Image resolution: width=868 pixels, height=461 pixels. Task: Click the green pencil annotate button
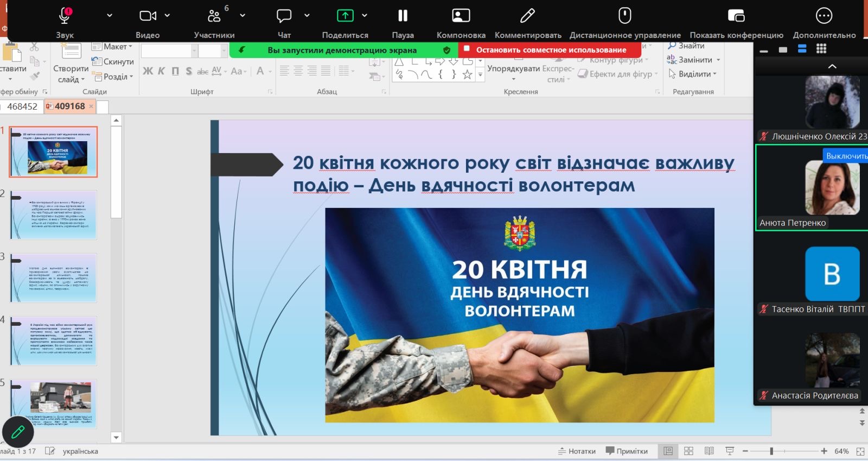[18, 432]
